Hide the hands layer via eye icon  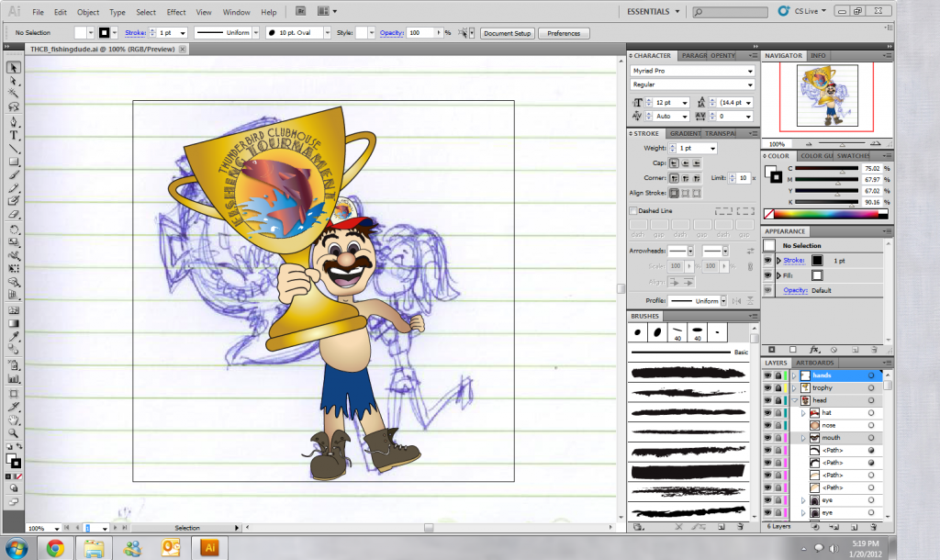point(768,375)
